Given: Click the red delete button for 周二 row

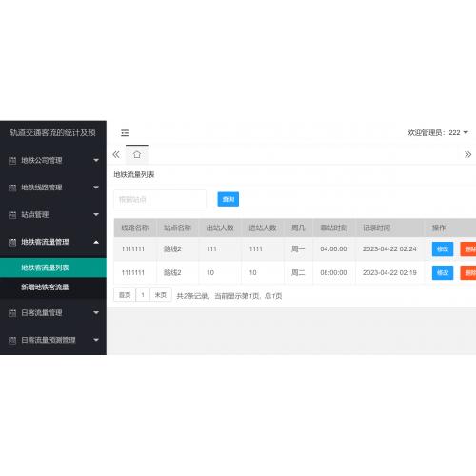Looking at the screenshot, I should (468, 273).
